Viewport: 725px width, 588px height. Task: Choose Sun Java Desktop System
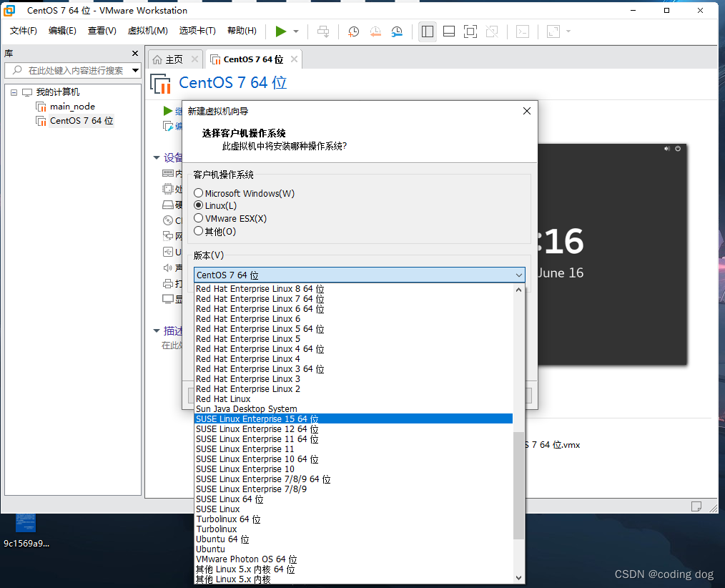354,409
